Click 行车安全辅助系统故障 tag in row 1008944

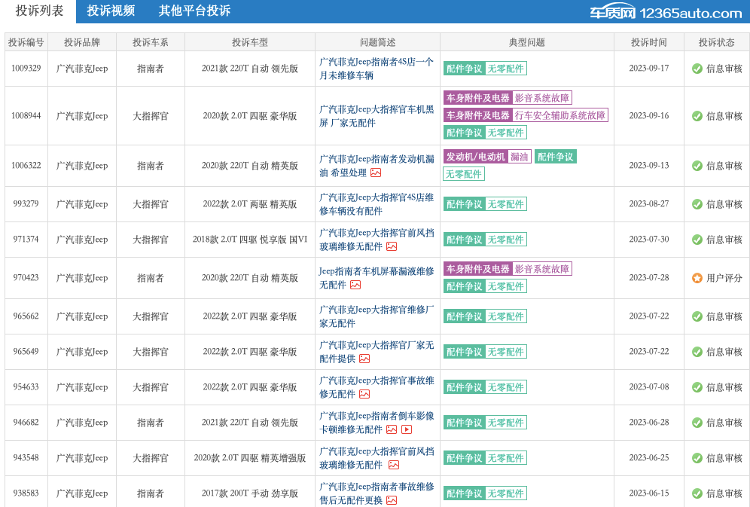(560, 115)
